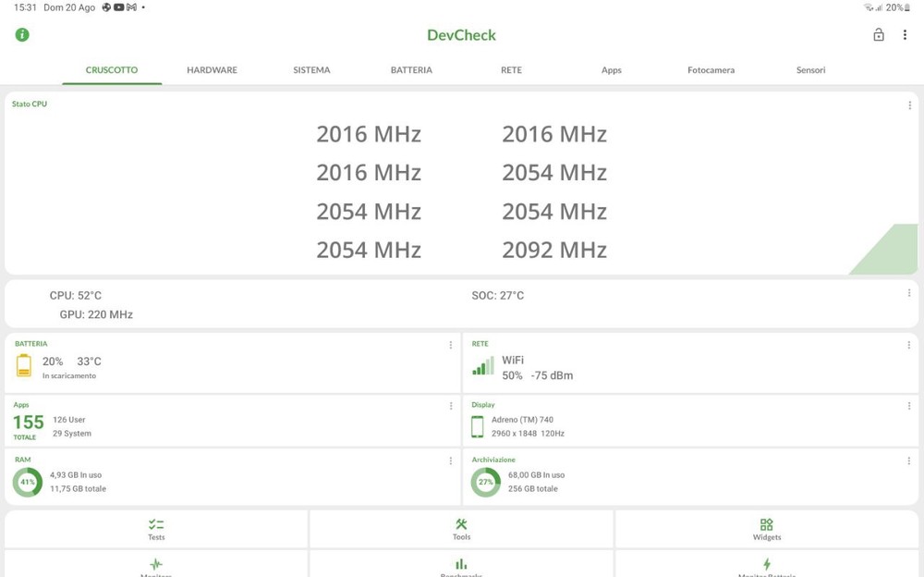Tap the pulse-line monitors icon
The height and width of the screenshot is (577, 924).
156,564
